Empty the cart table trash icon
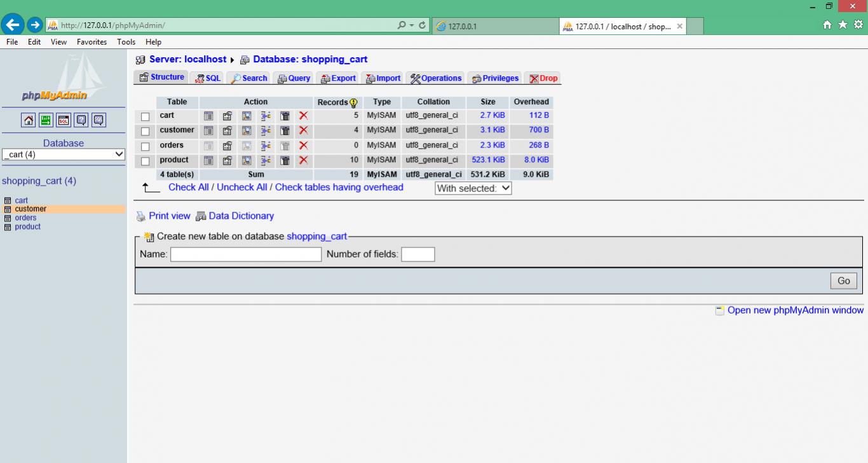The width and height of the screenshot is (868, 463). click(285, 116)
